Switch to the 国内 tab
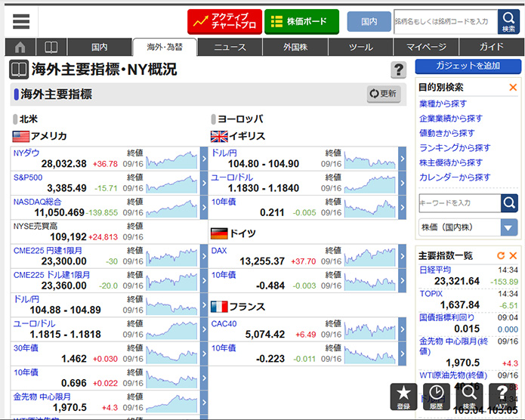 tap(100, 47)
